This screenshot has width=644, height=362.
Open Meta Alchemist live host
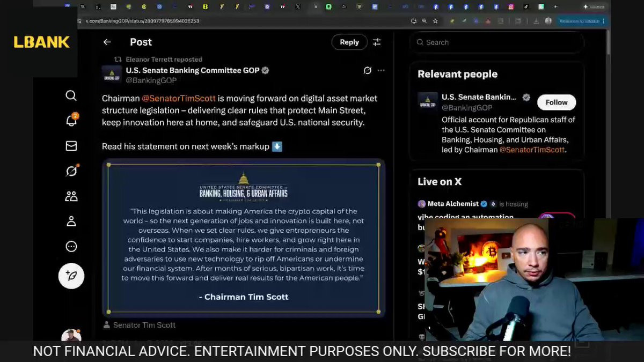pyautogui.click(x=453, y=204)
